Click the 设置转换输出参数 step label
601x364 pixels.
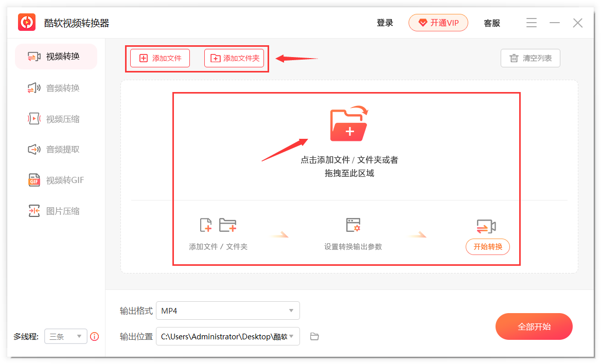(x=353, y=246)
